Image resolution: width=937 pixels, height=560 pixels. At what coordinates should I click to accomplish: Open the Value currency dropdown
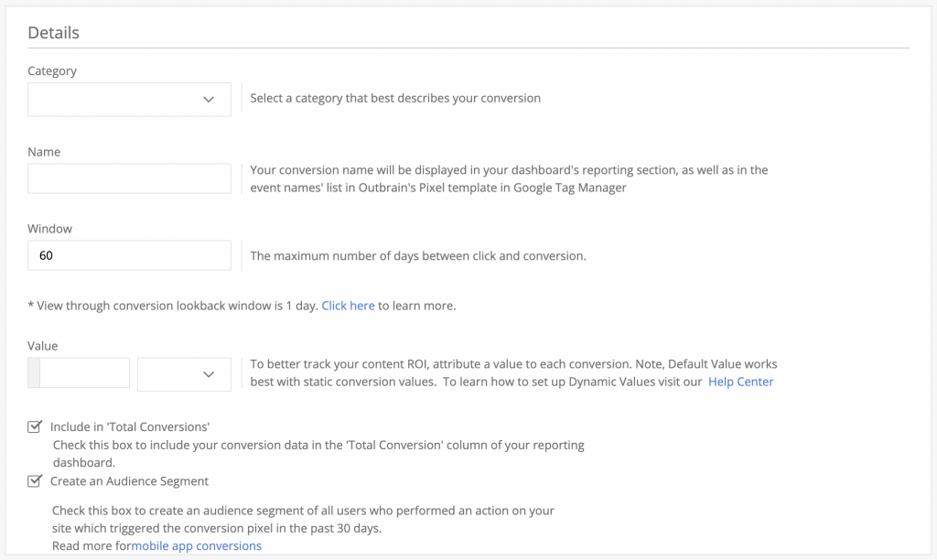[184, 373]
